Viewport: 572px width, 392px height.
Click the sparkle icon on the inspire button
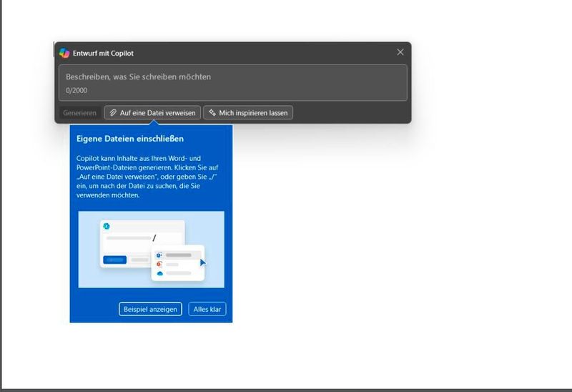coord(212,113)
